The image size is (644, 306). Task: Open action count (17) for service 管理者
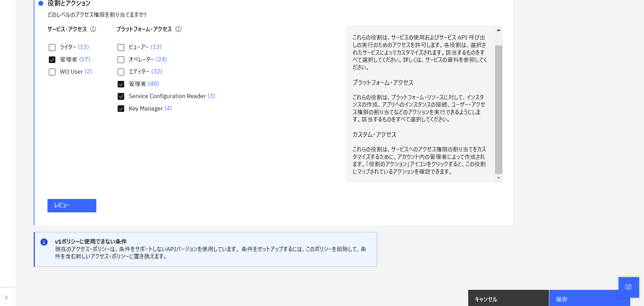point(85,59)
